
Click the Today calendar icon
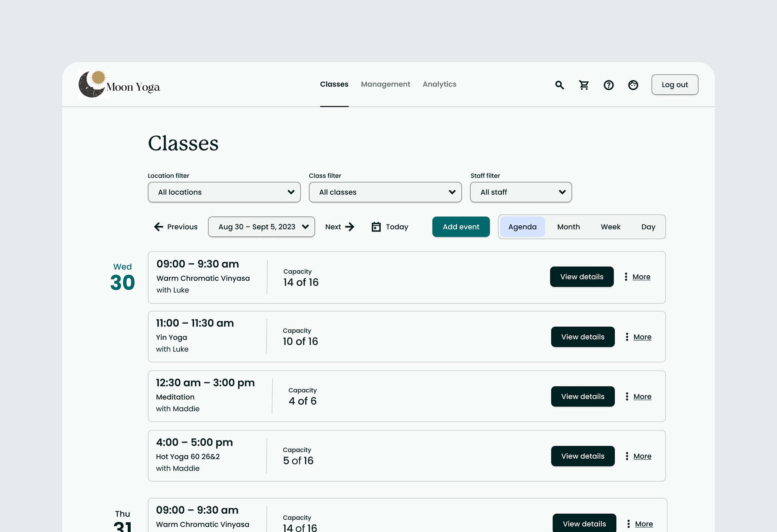click(376, 227)
